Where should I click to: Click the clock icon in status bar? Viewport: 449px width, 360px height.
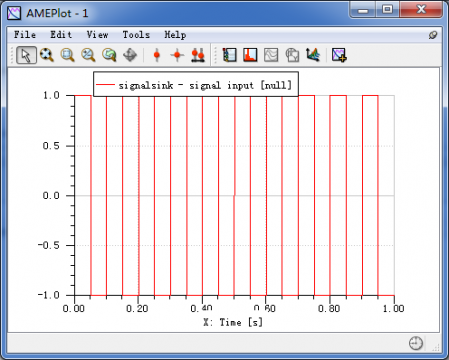point(416,343)
